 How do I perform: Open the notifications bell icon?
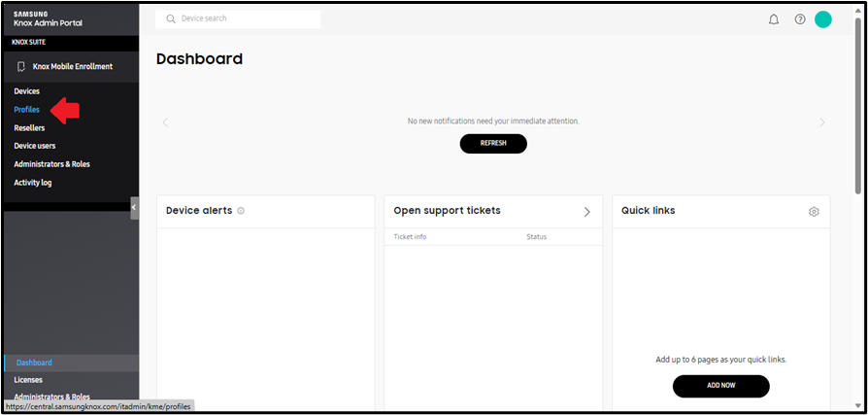(x=774, y=20)
